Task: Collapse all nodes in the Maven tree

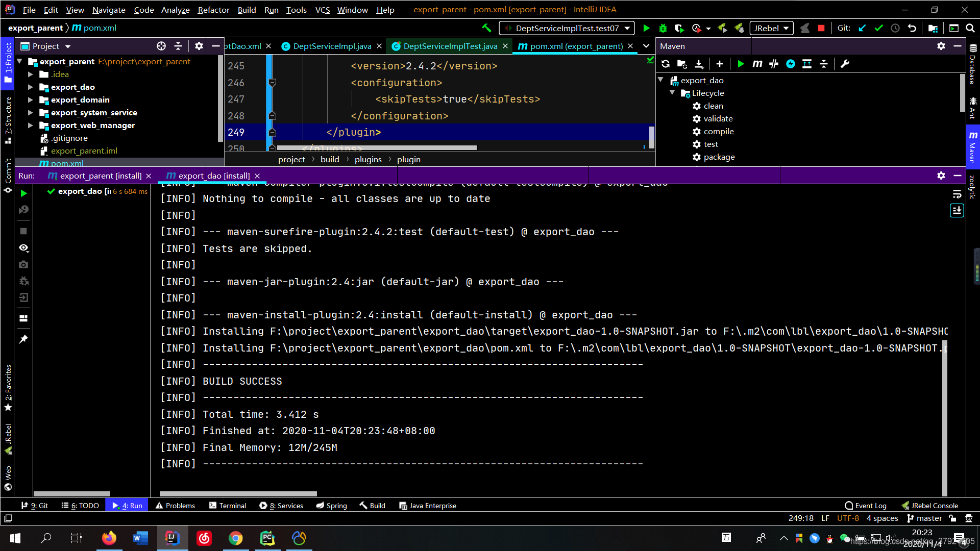Action: pyautogui.click(x=824, y=64)
